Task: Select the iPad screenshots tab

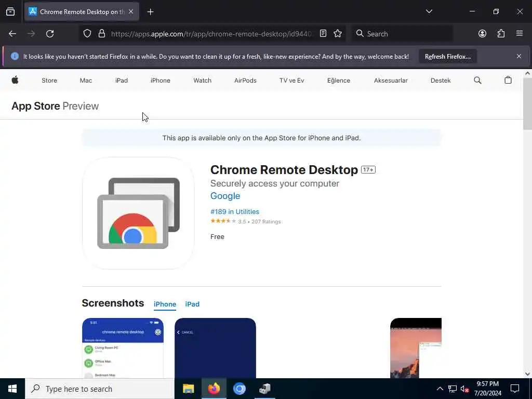Action: [x=192, y=304]
